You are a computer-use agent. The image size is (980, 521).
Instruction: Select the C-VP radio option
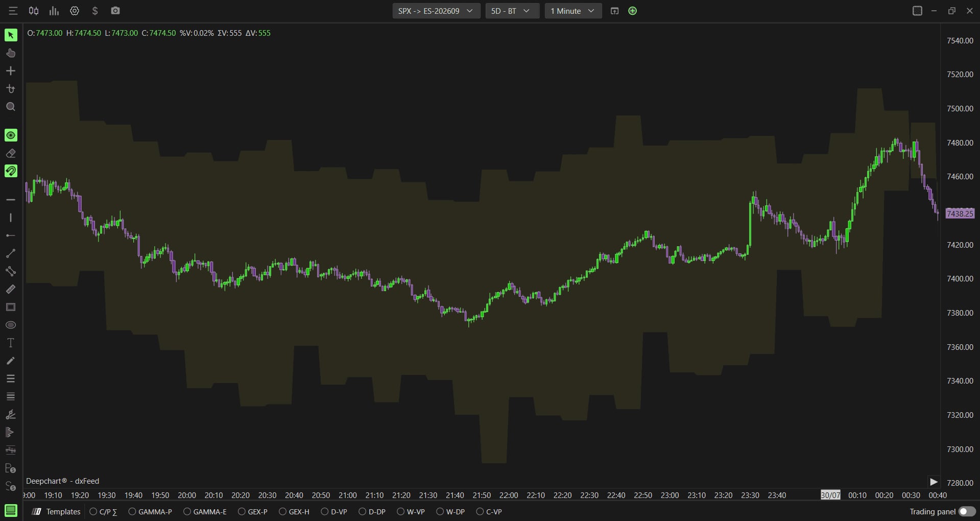[x=489, y=512]
